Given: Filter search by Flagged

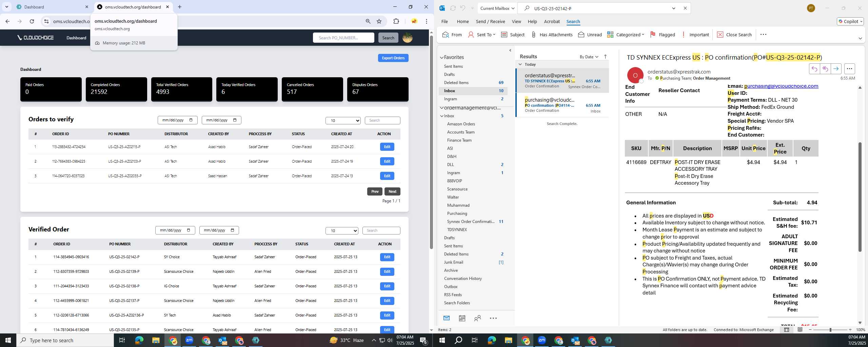Looking at the screenshot, I should [663, 35].
